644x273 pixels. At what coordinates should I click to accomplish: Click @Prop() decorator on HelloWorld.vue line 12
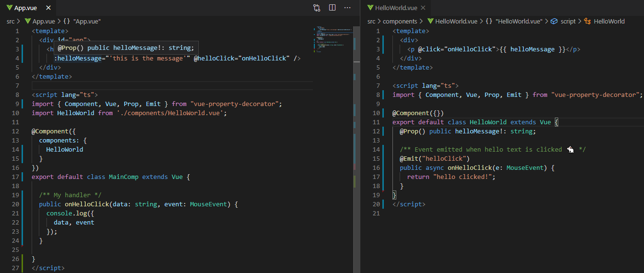[x=413, y=131]
